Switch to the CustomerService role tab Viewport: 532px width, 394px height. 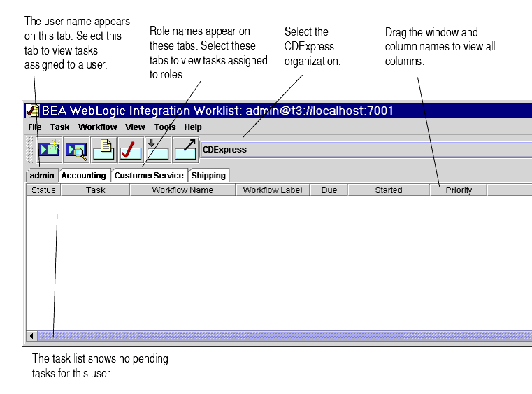pyautogui.click(x=149, y=176)
